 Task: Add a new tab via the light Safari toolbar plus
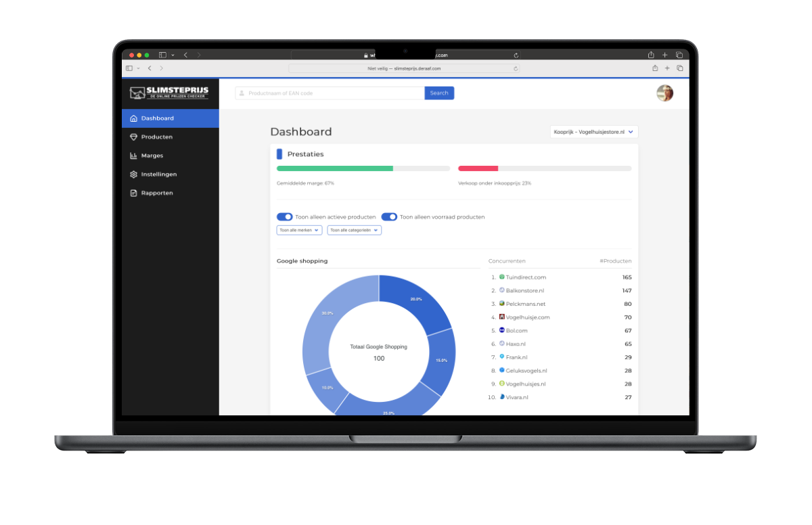pyautogui.click(x=667, y=68)
